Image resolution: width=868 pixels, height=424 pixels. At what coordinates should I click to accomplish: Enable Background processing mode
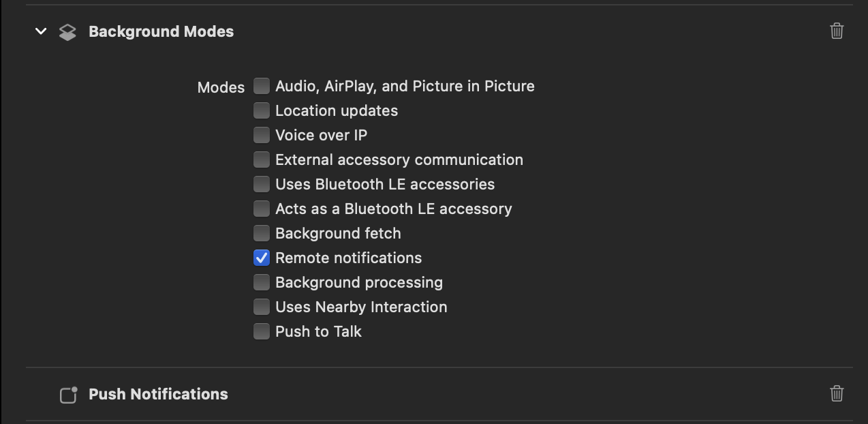[262, 282]
